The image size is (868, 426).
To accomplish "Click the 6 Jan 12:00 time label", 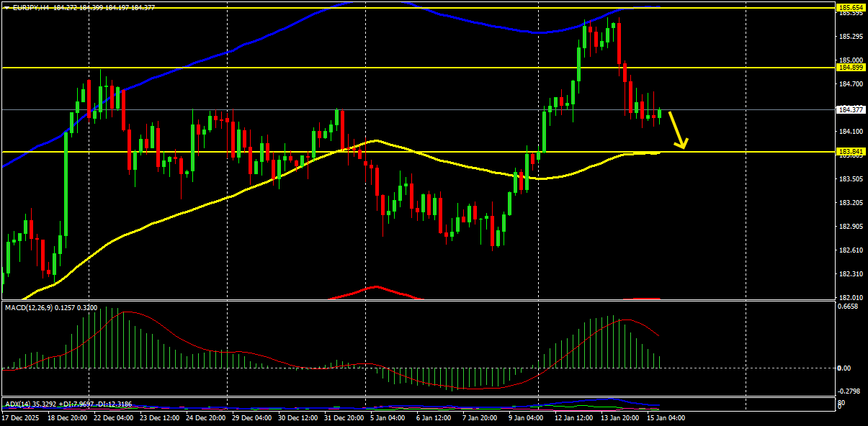I will 435,417.
